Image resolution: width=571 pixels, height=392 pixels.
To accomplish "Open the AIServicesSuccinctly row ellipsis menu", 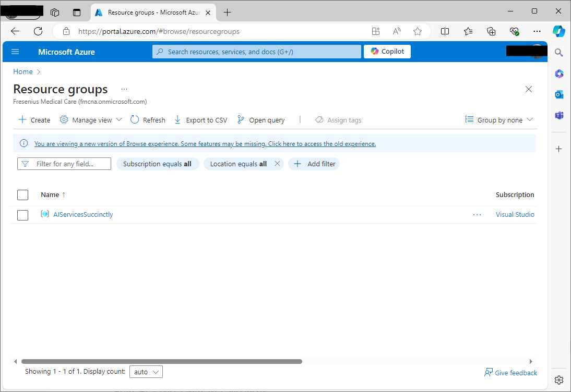I will pyautogui.click(x=477, y=215).
